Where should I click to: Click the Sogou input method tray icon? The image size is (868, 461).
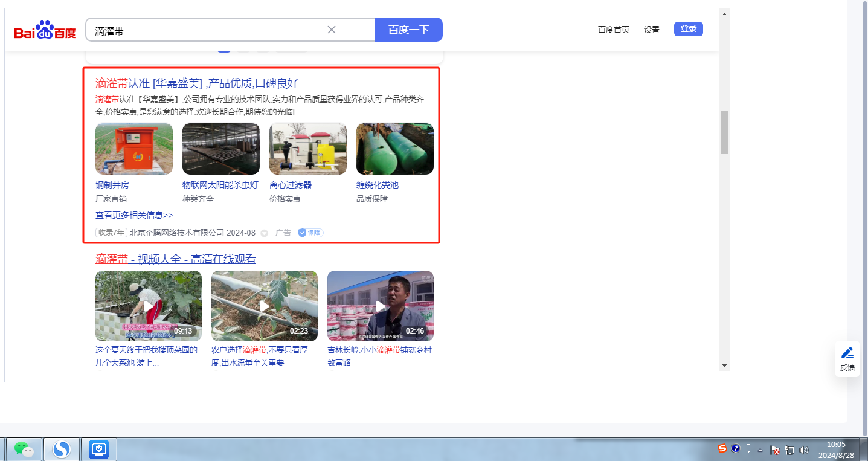[722, 448]
